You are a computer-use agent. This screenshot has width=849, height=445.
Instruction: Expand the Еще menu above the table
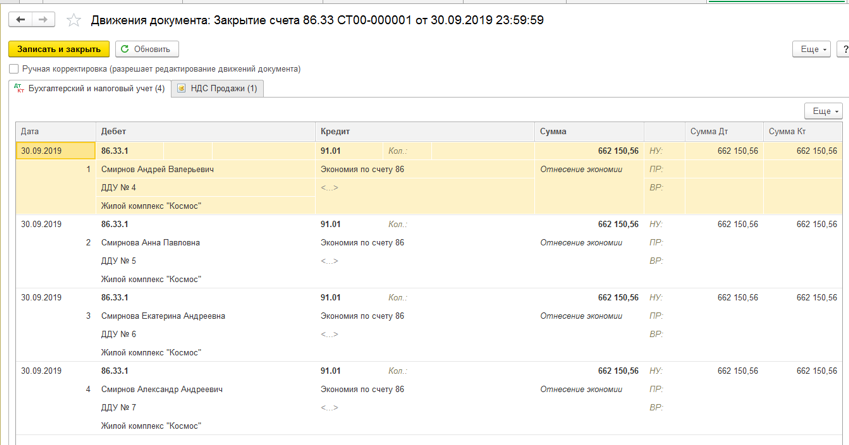[x=823, y=111]
